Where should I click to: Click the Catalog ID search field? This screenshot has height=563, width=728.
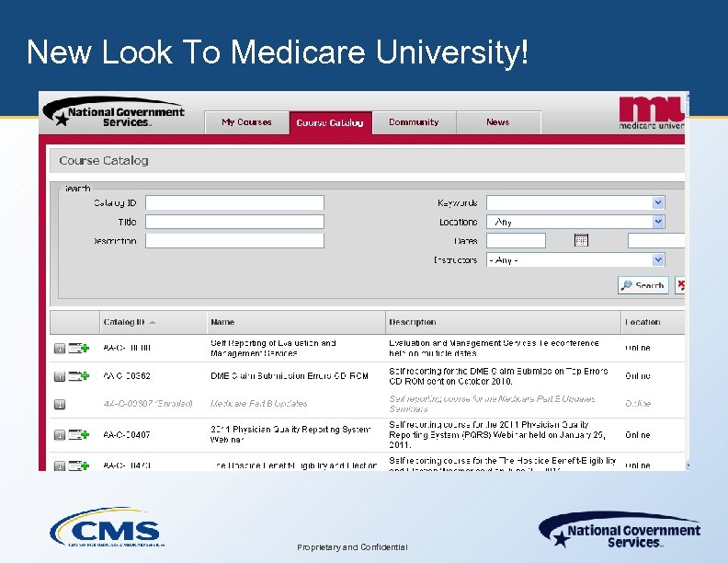coord(234,203)
